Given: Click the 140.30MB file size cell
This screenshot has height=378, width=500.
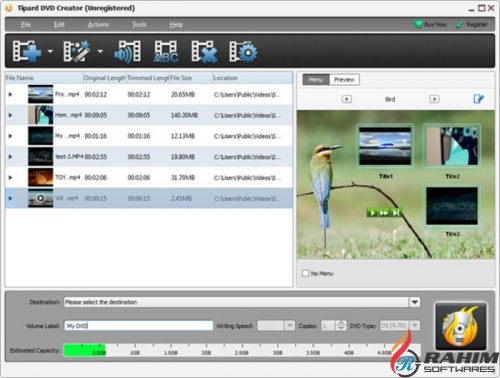Looking at the screenshot, I should click(184, 115).
